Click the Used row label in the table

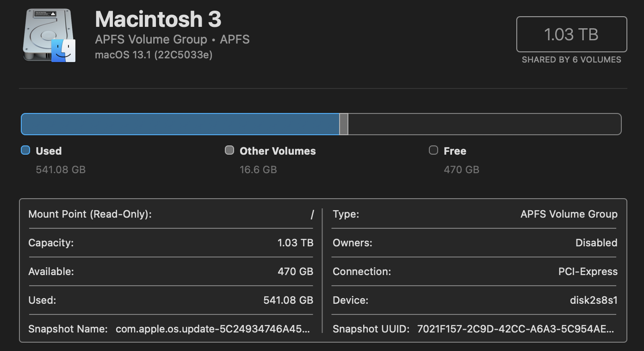(42, 300)
